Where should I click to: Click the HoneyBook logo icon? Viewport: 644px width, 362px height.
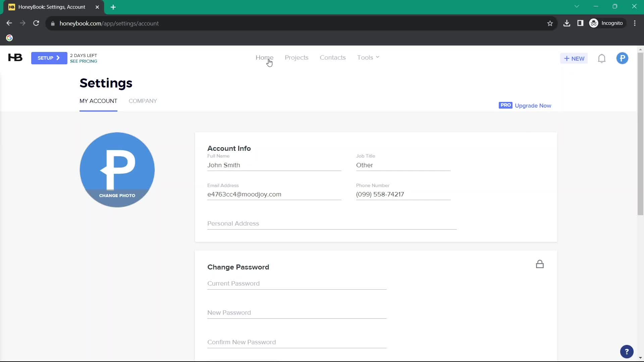point(15,58)
